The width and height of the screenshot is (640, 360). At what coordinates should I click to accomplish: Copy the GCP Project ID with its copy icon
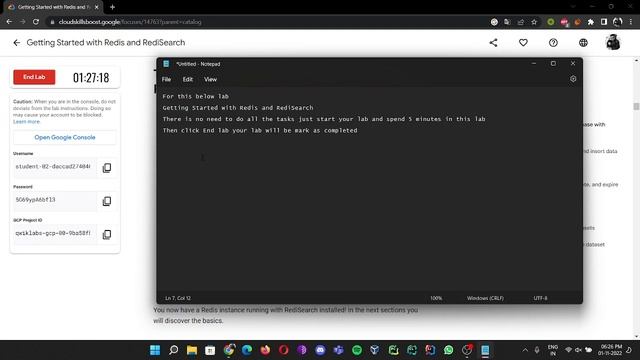coord(107,234)
